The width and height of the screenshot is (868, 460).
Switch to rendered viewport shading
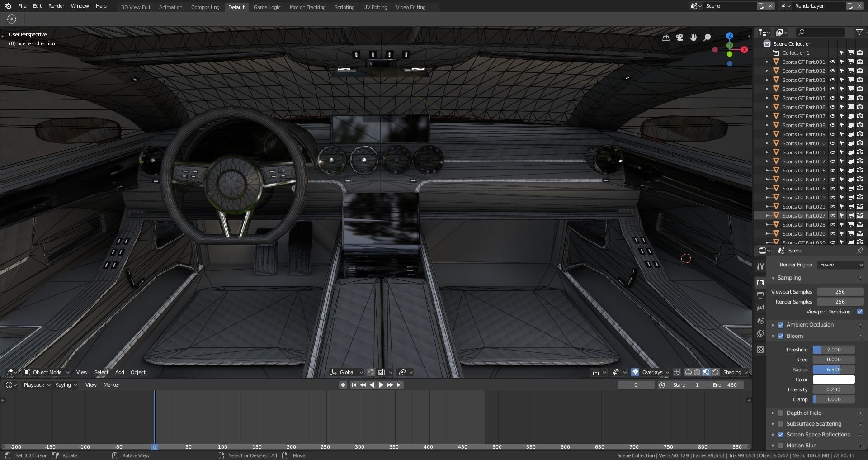(715, 372)
